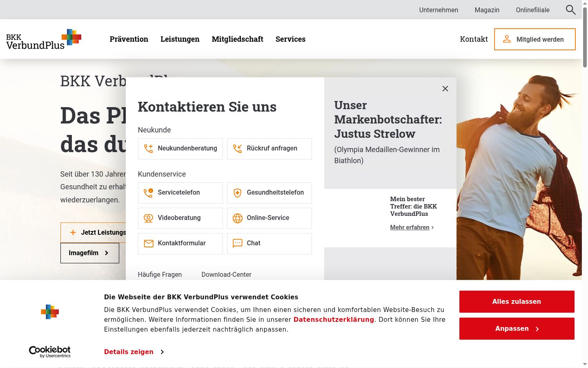588x368 pixels.
Task: Click the Videoberatung webcam icon
Action: click(x=148, y=218)
